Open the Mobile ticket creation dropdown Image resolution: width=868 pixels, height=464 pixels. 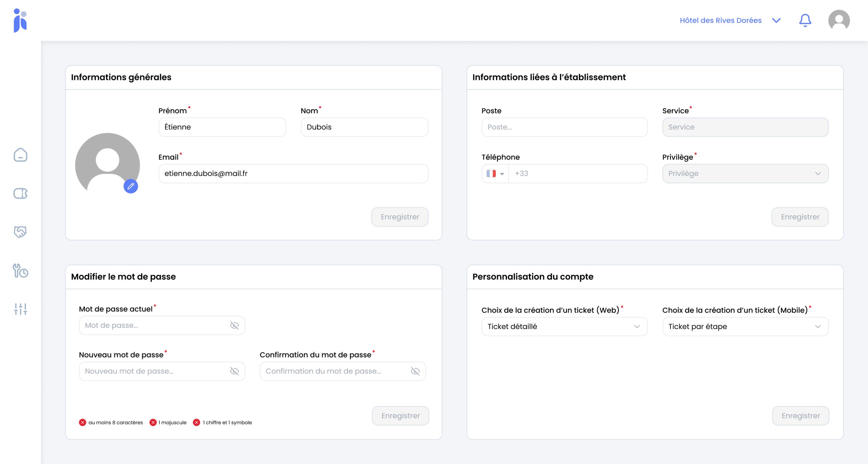(x=745, y=326)
